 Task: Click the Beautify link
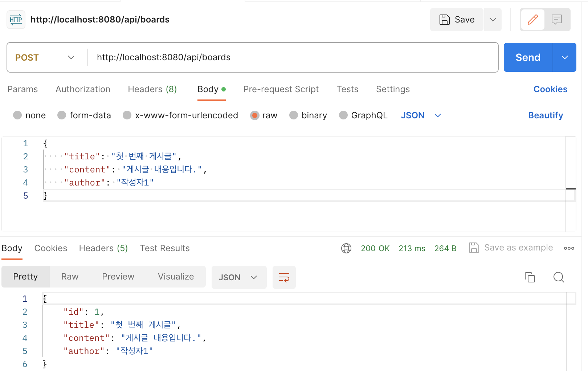tap(546, 115)
